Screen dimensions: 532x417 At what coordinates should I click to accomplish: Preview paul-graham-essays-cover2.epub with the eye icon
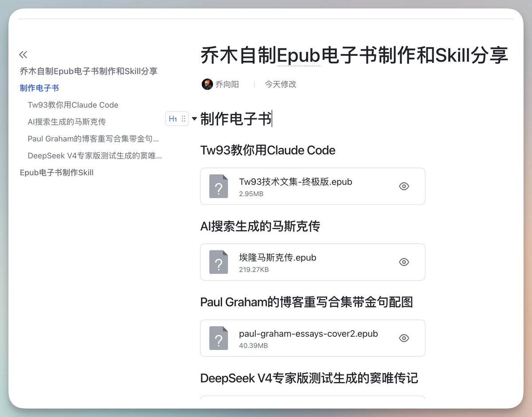coord(404,338)
